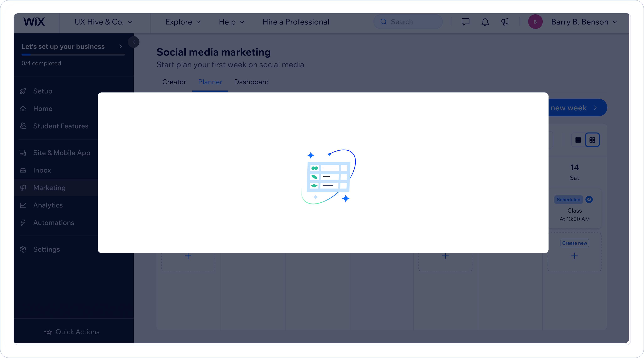Click Barry B. Benson's avatar circle
The image size is (644, 358).
[535, 22]
